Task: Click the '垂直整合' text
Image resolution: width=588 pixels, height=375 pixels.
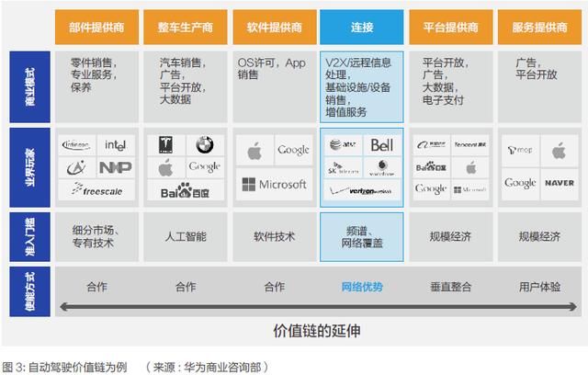Action: 451,288
